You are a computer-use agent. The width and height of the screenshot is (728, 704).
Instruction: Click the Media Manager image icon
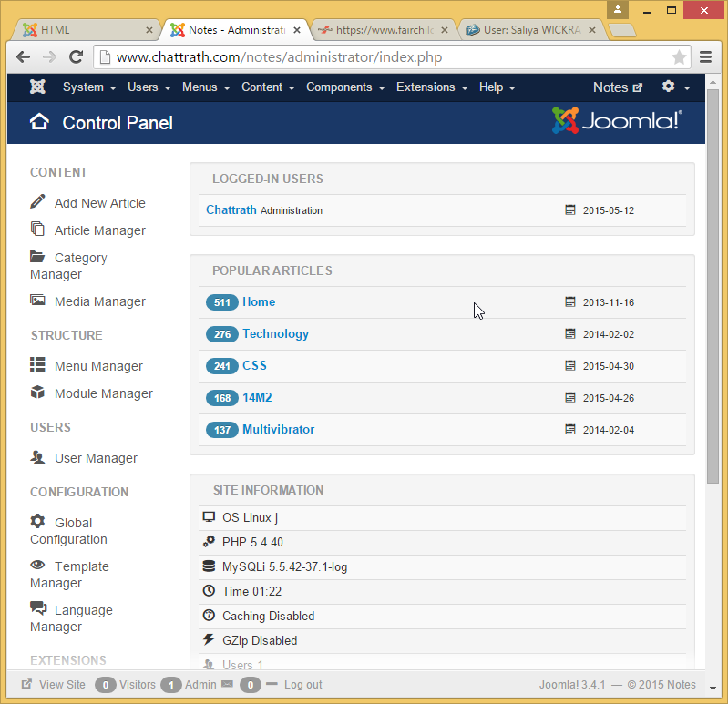[x=37, y=301]
